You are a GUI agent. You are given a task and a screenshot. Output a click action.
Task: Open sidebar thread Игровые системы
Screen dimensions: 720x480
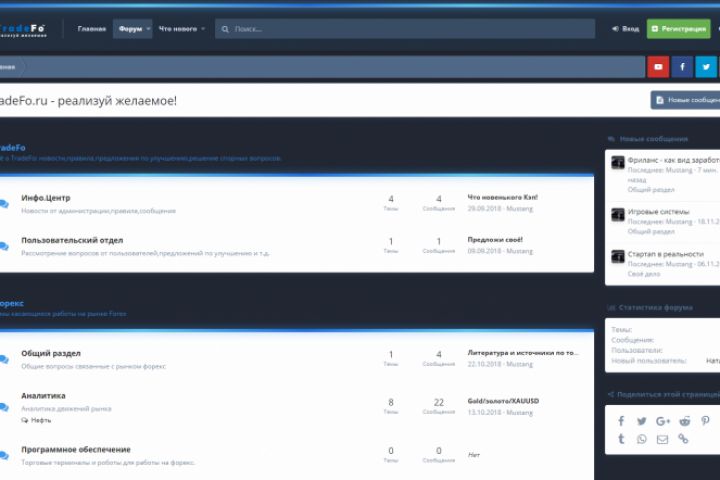(658, 212)
